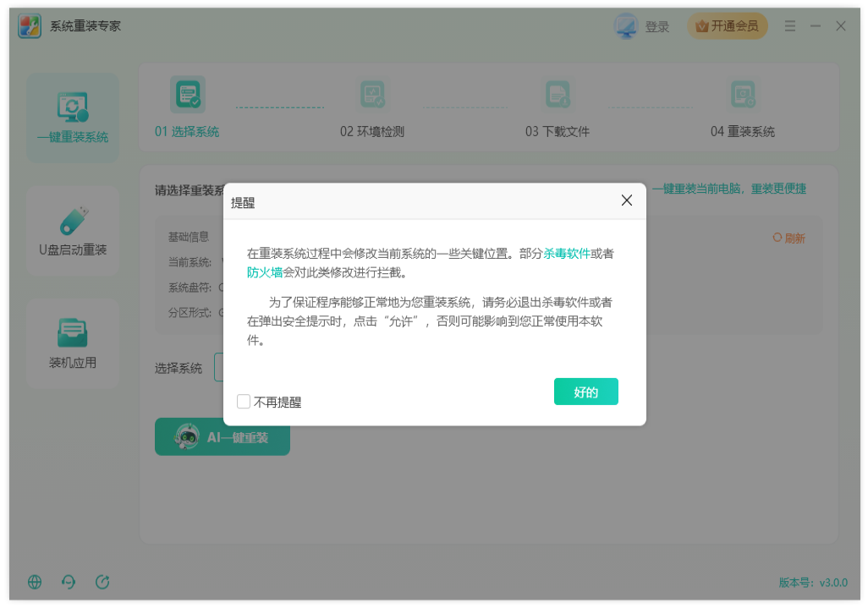868x614 pixels.
Task: Open the customer service headset icon
Action: pos(69,582)
